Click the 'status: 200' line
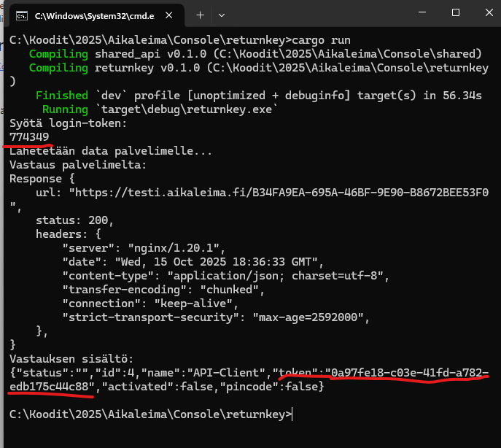Image resolution: width=501 pixels, height=448 pixels. [74, 220]
